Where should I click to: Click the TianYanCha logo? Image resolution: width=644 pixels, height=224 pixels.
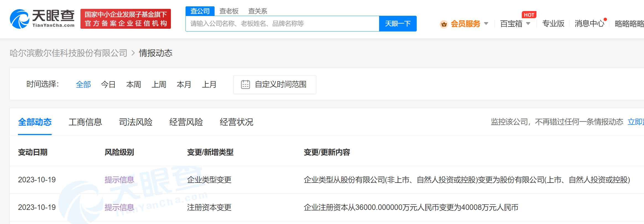click(x=42, y=19)
